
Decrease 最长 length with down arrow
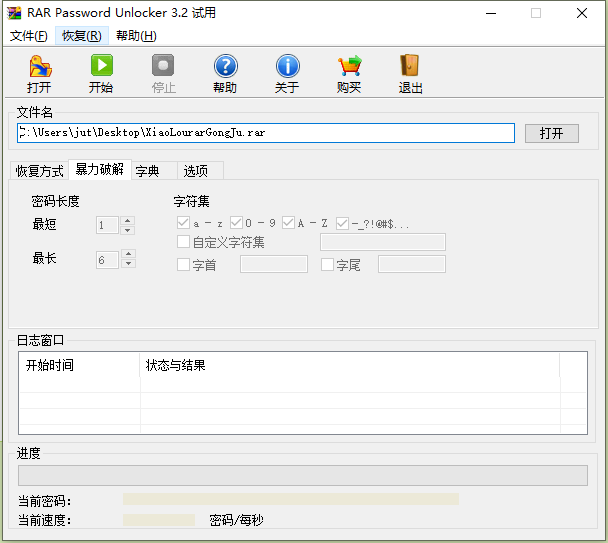coord(128,263)
